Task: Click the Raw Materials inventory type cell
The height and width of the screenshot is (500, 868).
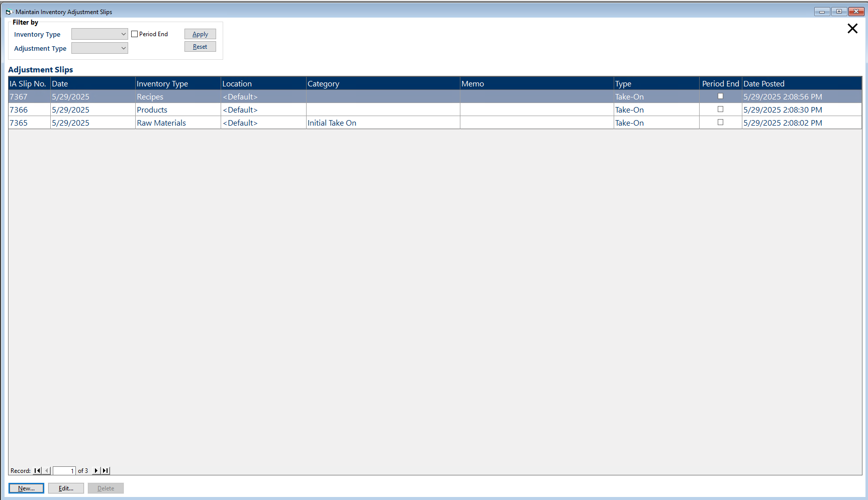Action: pyautogui.click(x=178, y=123)
